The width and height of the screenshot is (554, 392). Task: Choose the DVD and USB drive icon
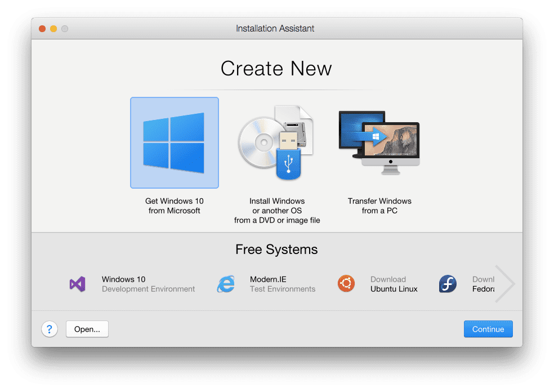(x=276, y=142)
